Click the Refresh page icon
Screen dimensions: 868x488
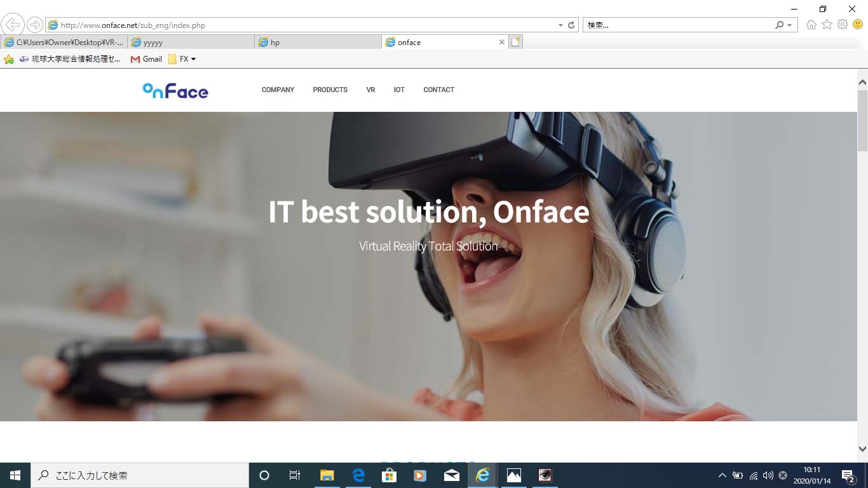coord(571,25)
